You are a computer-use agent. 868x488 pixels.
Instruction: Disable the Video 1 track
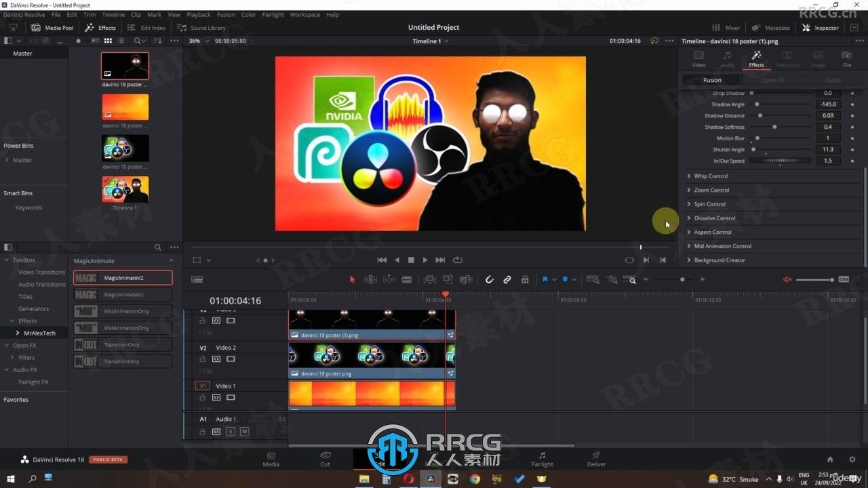pos(231,397)
